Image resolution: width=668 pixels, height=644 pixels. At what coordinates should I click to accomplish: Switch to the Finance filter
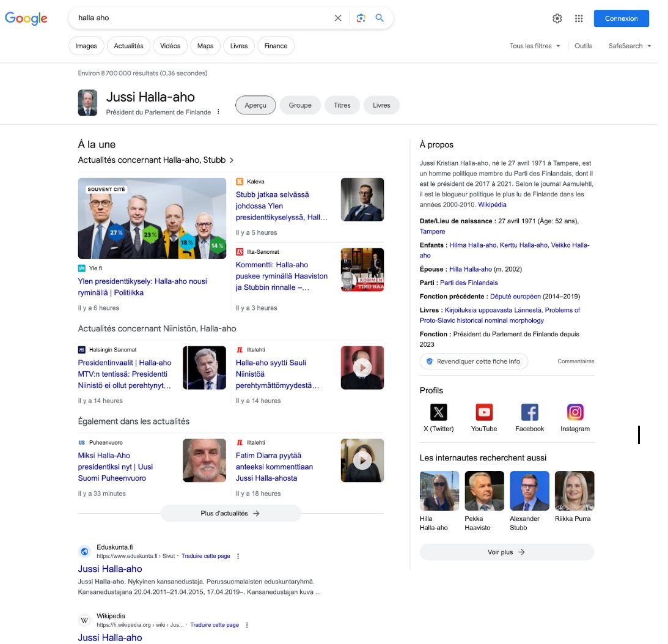point(276,46)
